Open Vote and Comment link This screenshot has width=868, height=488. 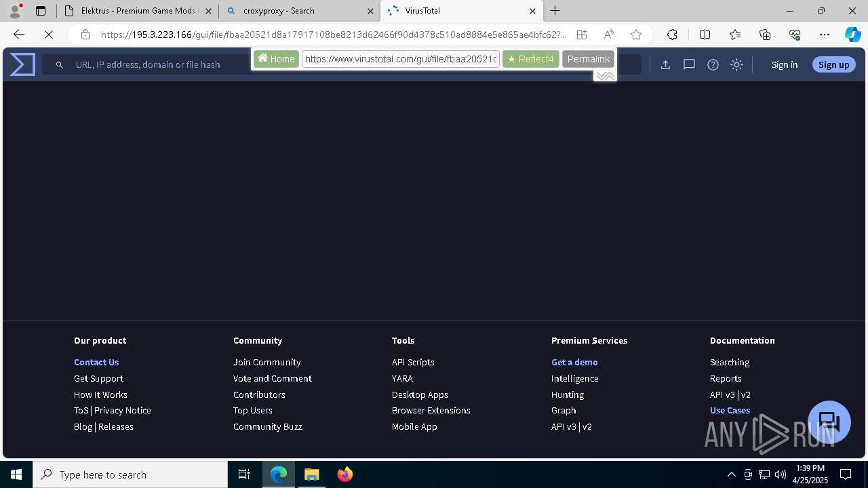[x=273, y=378]
